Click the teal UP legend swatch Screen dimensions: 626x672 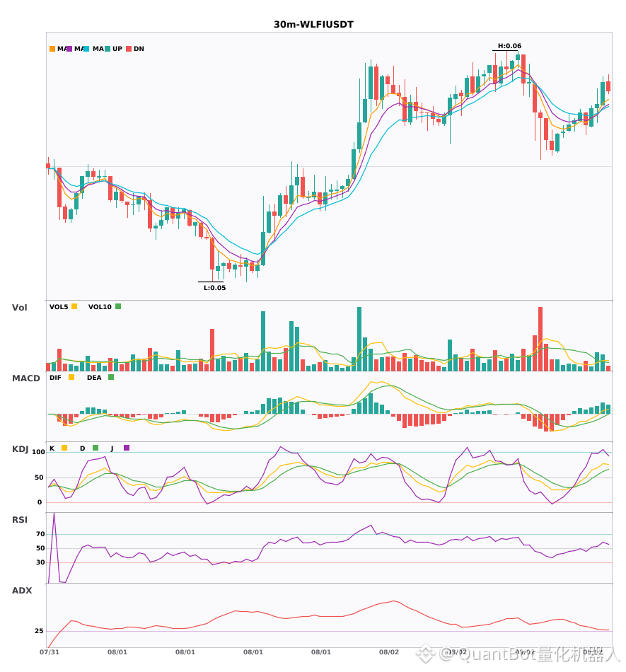point(108,49)
